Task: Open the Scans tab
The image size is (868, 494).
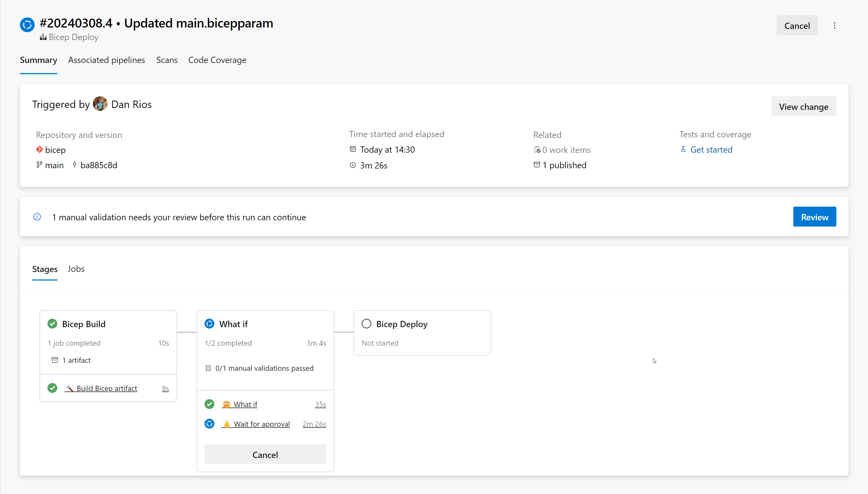Action: [x=167, y=60]
